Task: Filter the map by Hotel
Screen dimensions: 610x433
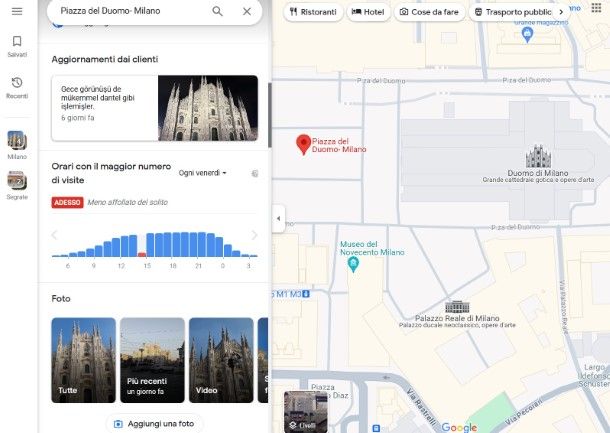Action: pos(368,12)
